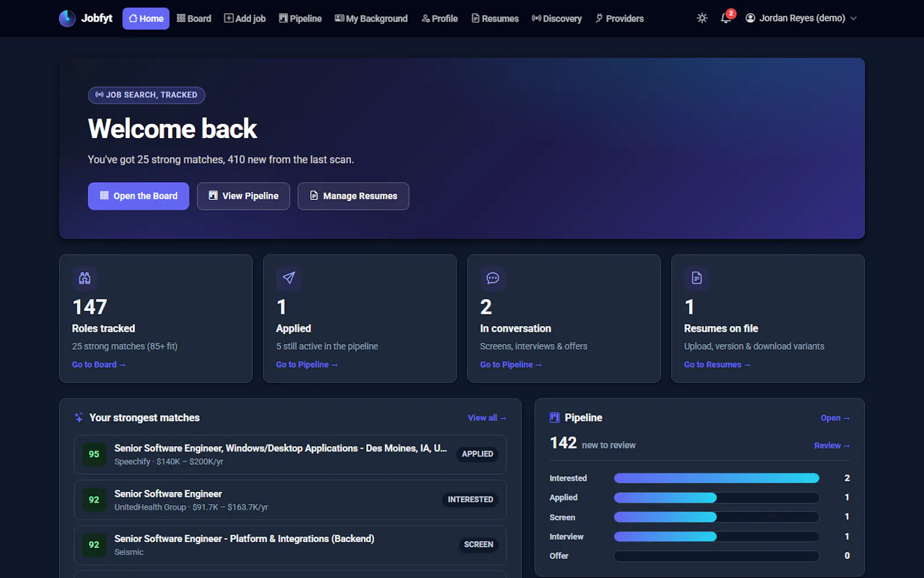Follow Go to Pipeline link under Applied
The image size is (924, 578).
[307, 365]
